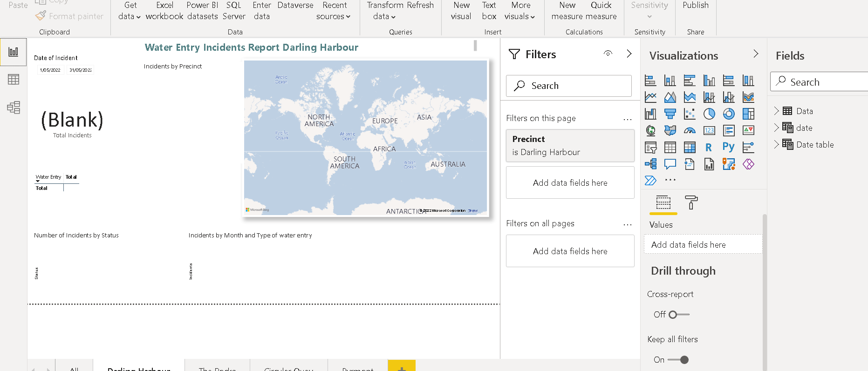Open the More visuals dropdown
The height and width of the screenshot is (371, 868).
click(x=520, y=11)
